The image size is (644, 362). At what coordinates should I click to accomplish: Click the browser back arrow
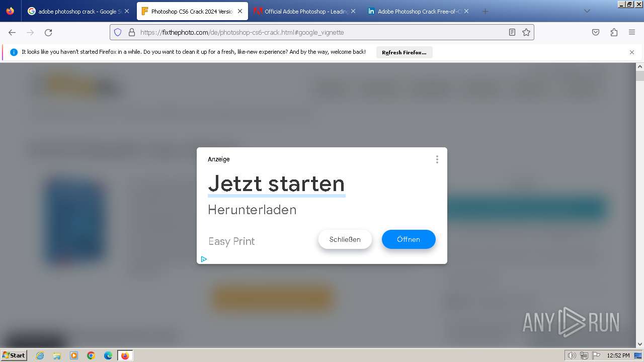12,32
